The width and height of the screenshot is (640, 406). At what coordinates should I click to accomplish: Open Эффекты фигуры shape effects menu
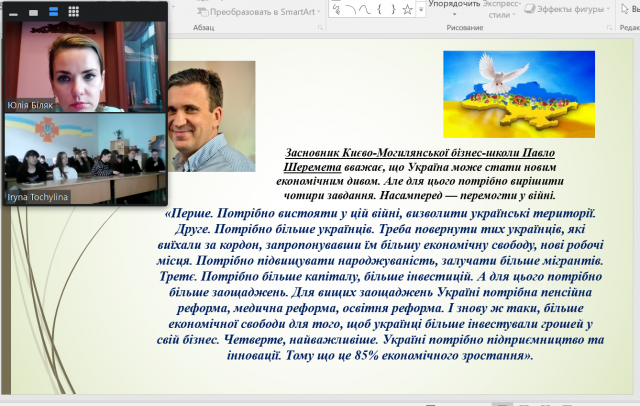pos(567,9)
